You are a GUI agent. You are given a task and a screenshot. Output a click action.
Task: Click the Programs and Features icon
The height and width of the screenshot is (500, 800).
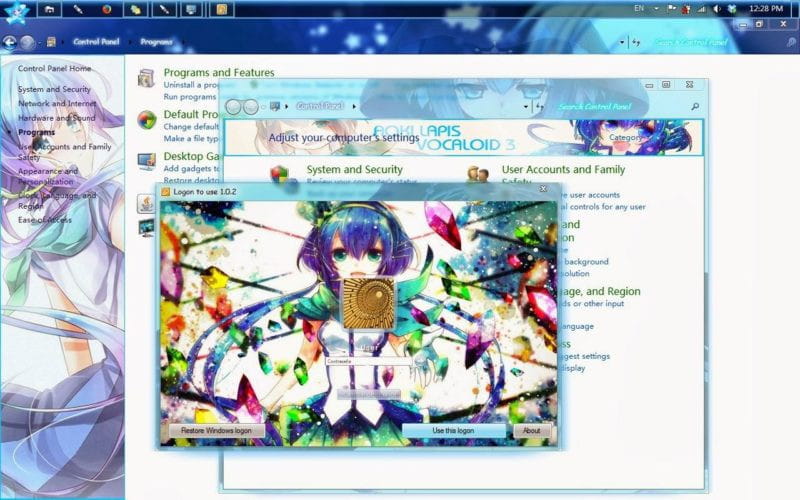click(x=146, y=78)
